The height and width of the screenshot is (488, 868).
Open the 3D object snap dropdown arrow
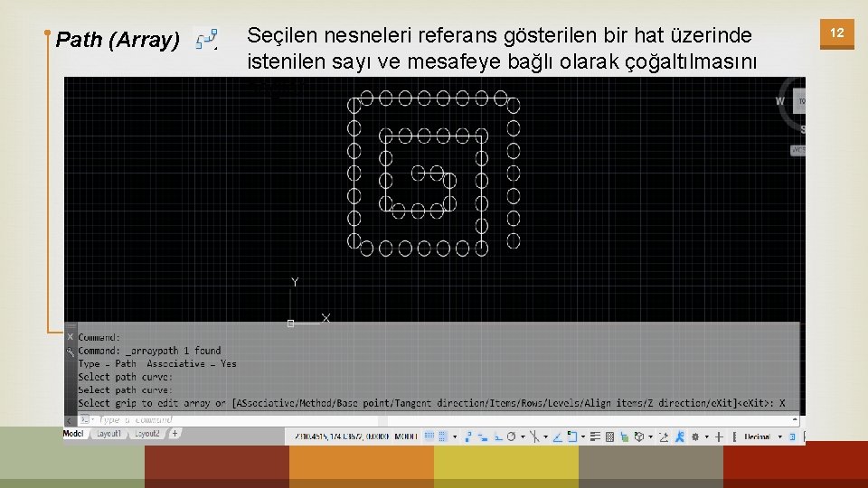tap(650, 436)
